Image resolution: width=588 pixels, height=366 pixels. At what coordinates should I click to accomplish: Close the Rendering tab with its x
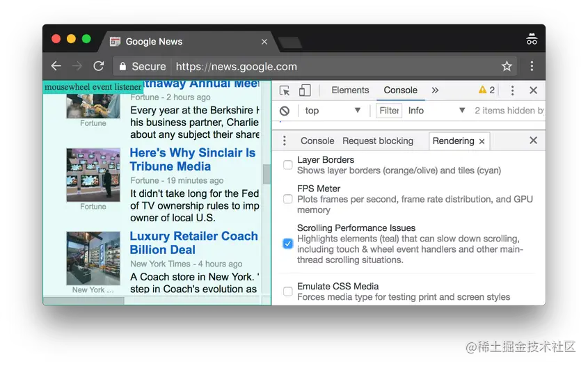(x=482, y=141)
